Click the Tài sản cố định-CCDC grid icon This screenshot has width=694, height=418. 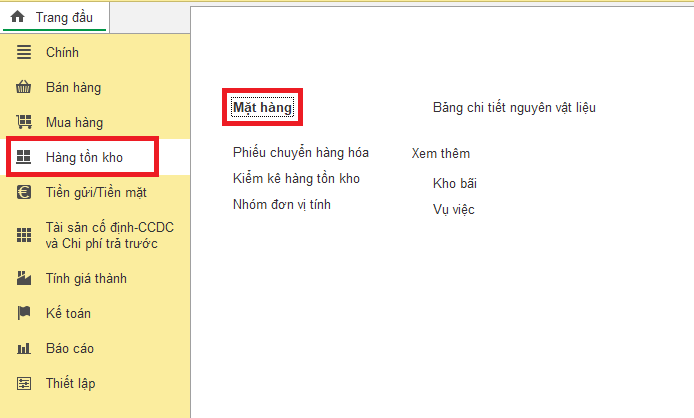[x=24, y=235]
